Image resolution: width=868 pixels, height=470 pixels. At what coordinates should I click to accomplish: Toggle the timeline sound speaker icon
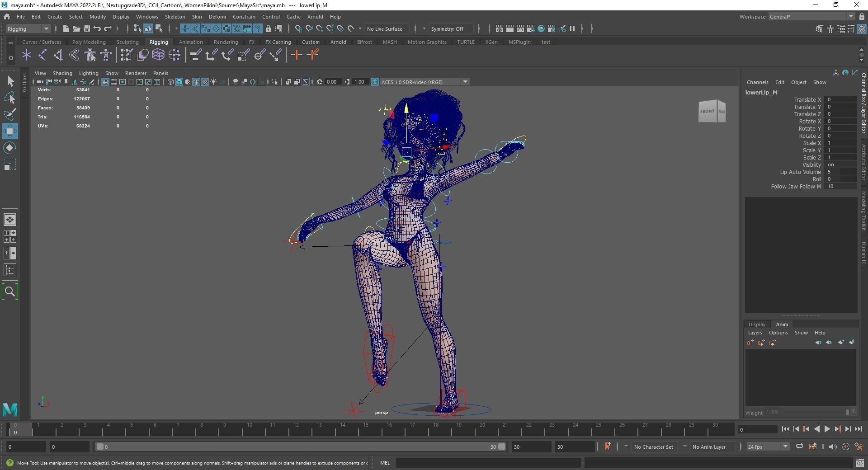(x=832, y=446)
